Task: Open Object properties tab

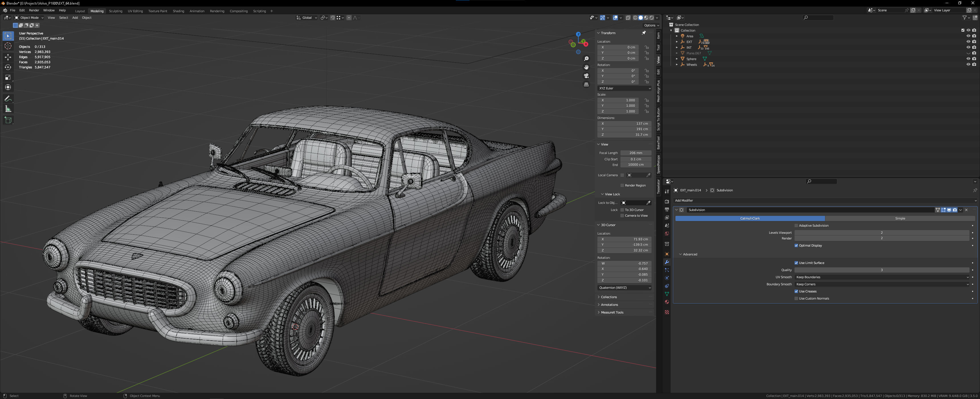Action: pyautogui.click(x=667, y=254)
